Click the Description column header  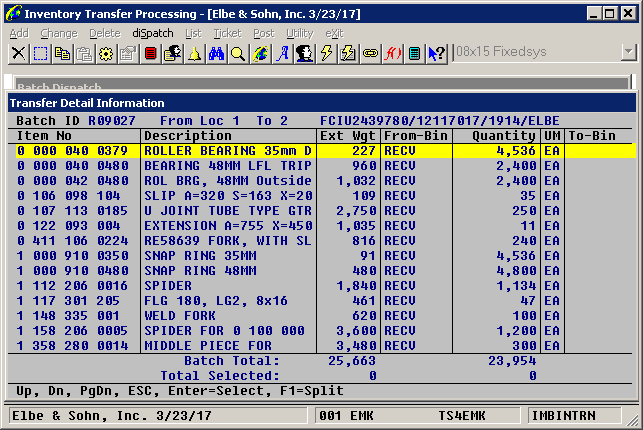(188, 136)
